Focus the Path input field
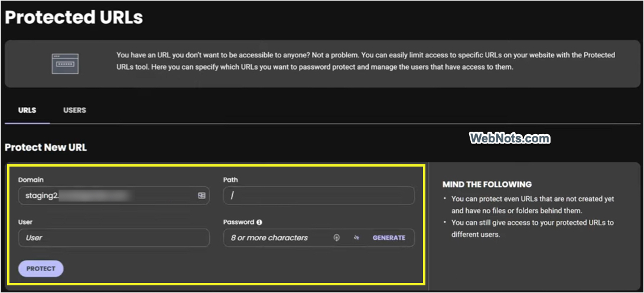 [319, 196]
